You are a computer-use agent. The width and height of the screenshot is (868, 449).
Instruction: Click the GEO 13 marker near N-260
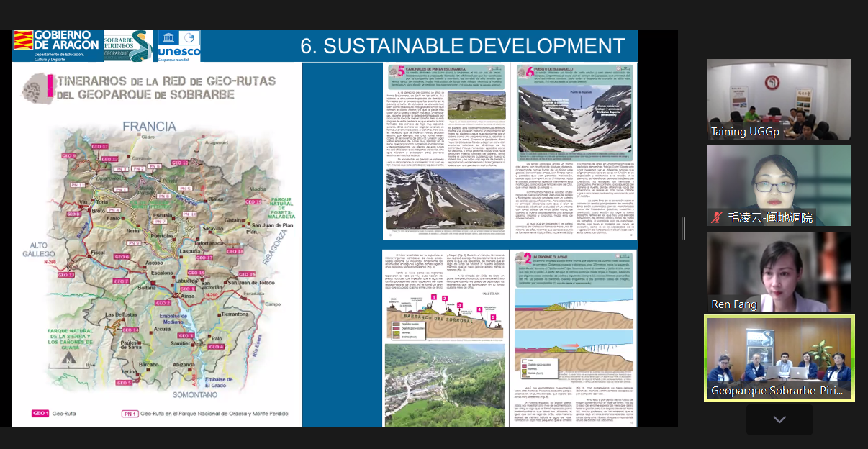pos(65,275)
